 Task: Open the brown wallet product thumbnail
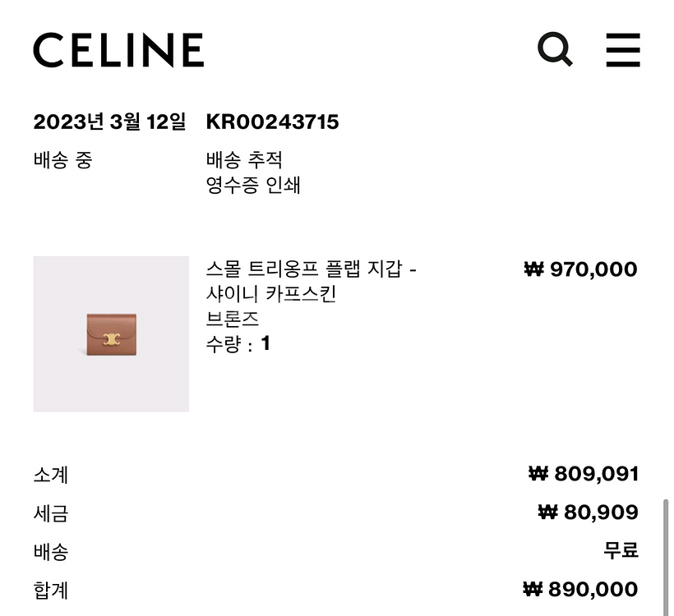click(111, 333)
